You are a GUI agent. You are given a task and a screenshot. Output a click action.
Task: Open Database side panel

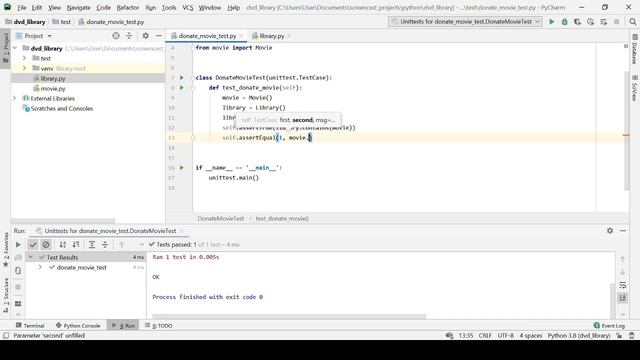(634, 50)
